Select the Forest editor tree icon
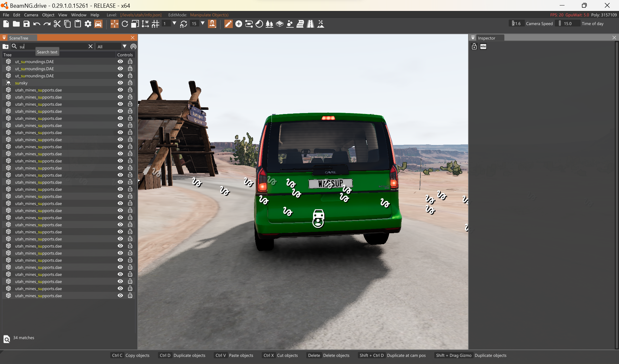Image resolution: width=619 pixels, height=364 pixels. click(269, 24)
